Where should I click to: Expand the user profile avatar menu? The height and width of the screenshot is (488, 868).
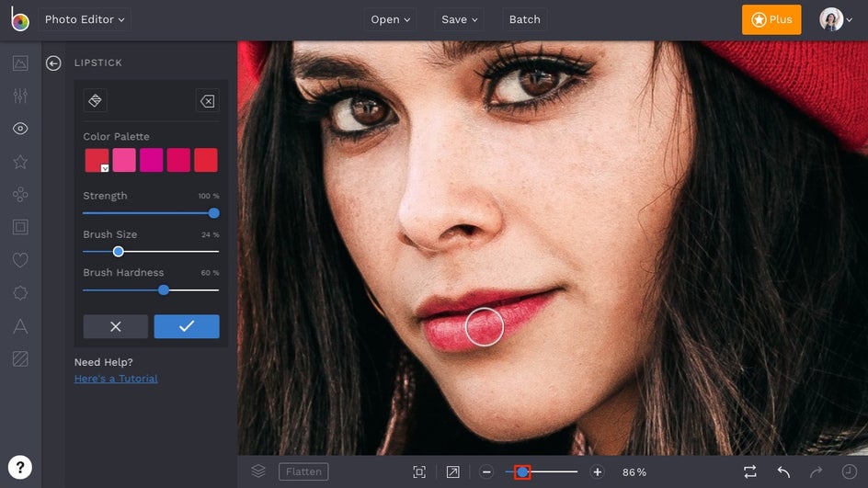[x=836, y=19]
